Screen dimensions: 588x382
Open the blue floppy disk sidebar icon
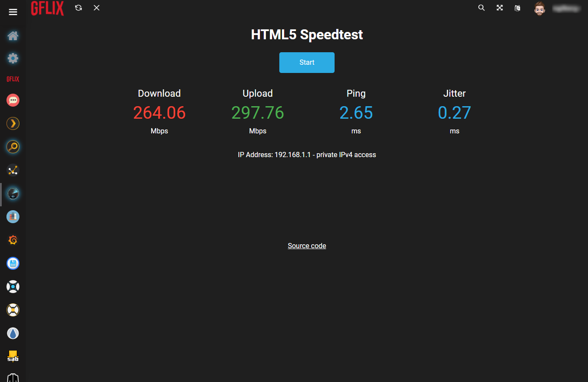13,263
